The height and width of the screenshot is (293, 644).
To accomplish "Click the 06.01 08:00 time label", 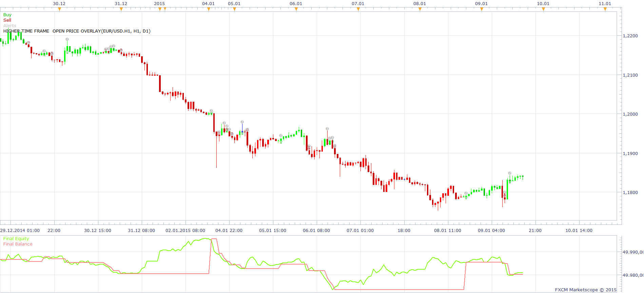I will [x=316, y=231].
